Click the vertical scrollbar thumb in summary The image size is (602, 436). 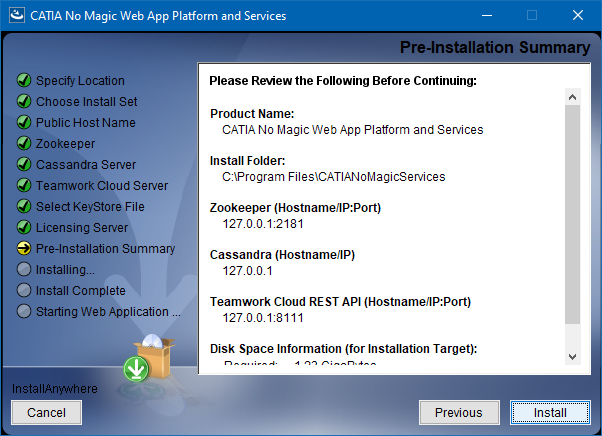[572, 213]
